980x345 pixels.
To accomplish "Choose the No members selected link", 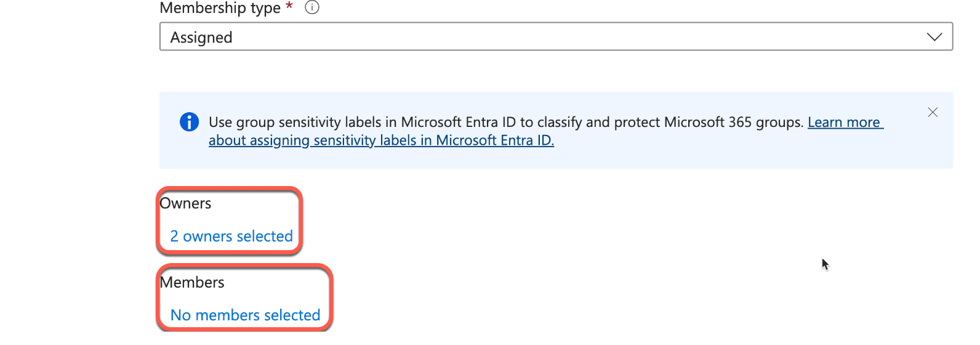I will click(246, 315).
